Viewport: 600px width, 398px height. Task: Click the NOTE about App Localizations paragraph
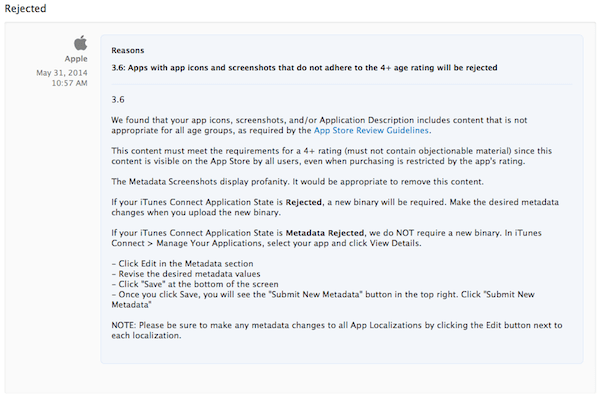point(337,330)
